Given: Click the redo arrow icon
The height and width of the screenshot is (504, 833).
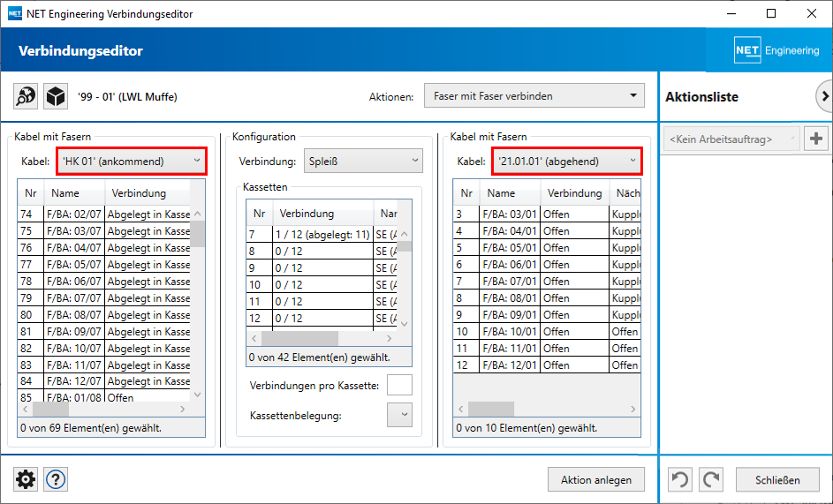Looking at the screenshot, I should click(x=711, y=479).
